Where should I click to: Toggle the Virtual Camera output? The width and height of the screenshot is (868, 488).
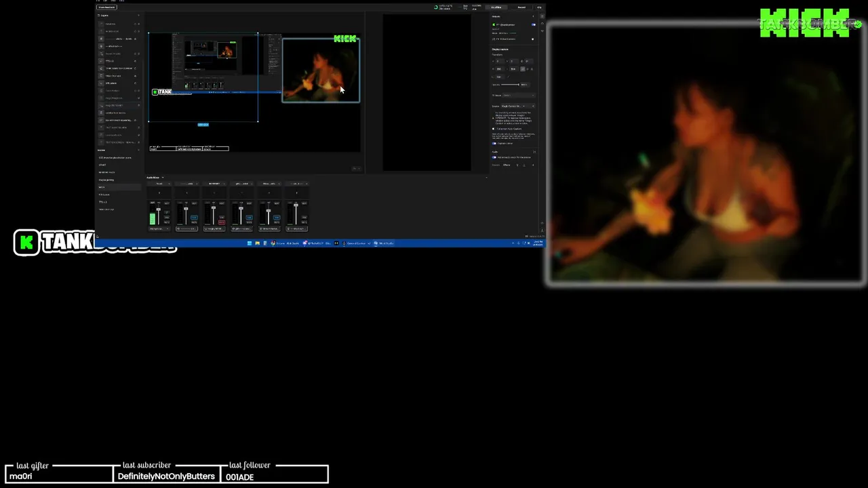pyautogui.click(x=532, y=39)
